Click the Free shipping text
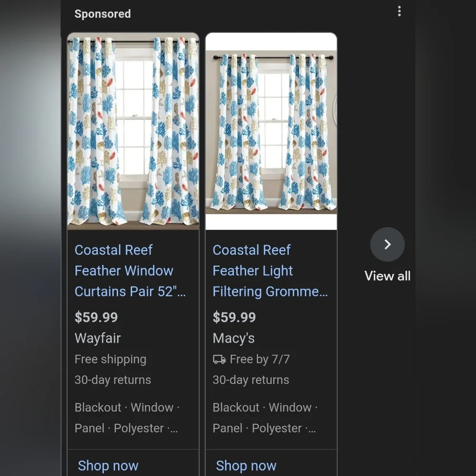This screenshot has width=476, height=476. point(110,359)
